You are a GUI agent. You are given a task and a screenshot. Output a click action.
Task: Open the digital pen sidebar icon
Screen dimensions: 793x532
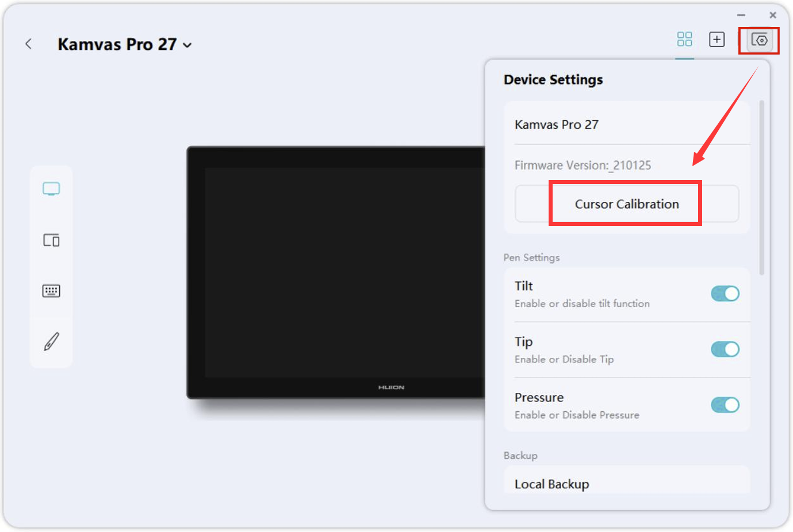(51, 342)
